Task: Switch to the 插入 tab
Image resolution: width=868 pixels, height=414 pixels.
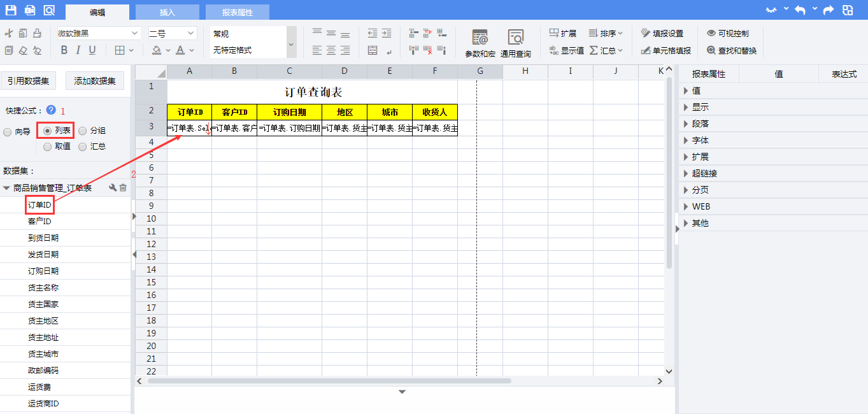Action: click(x=167, y=12)
